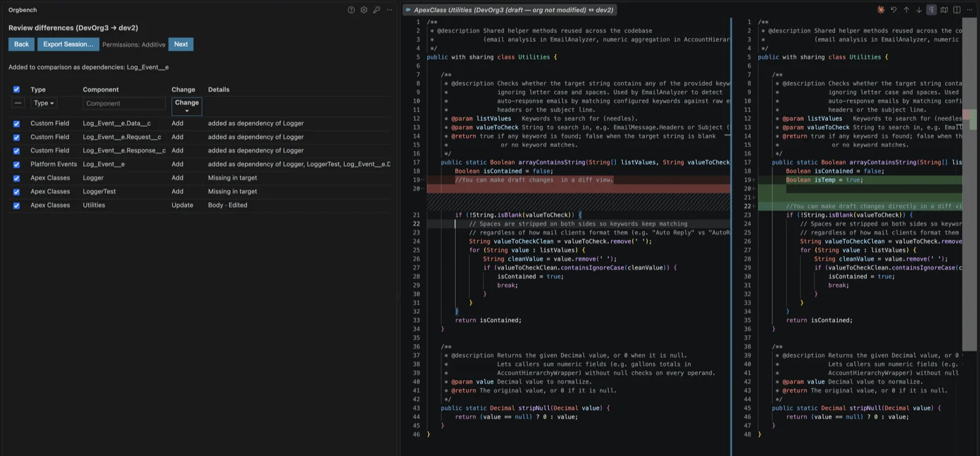The image size is (980, 456).
Task: Click line 22 comment in left diff pane
Action: (x=578, y=224)
